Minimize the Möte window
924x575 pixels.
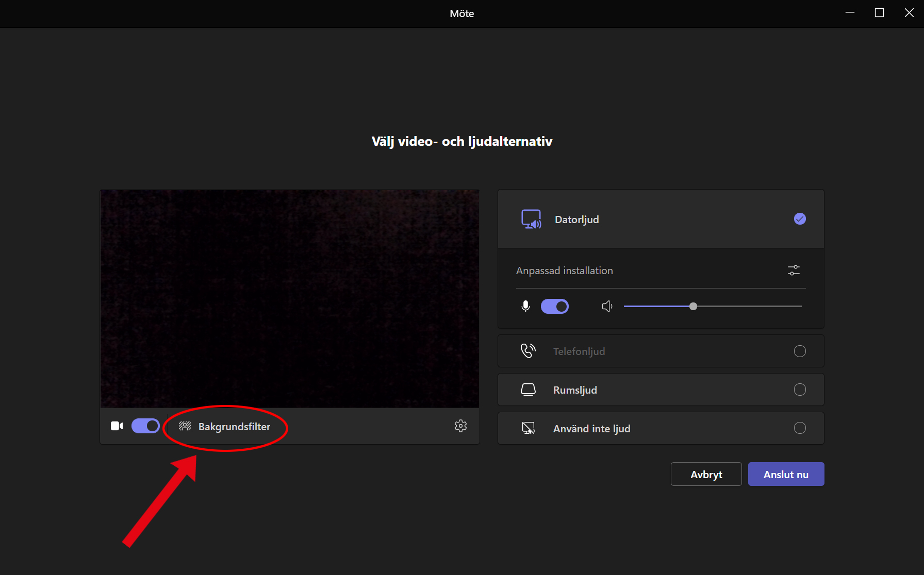pyautogui.click(x=850, y=13)
